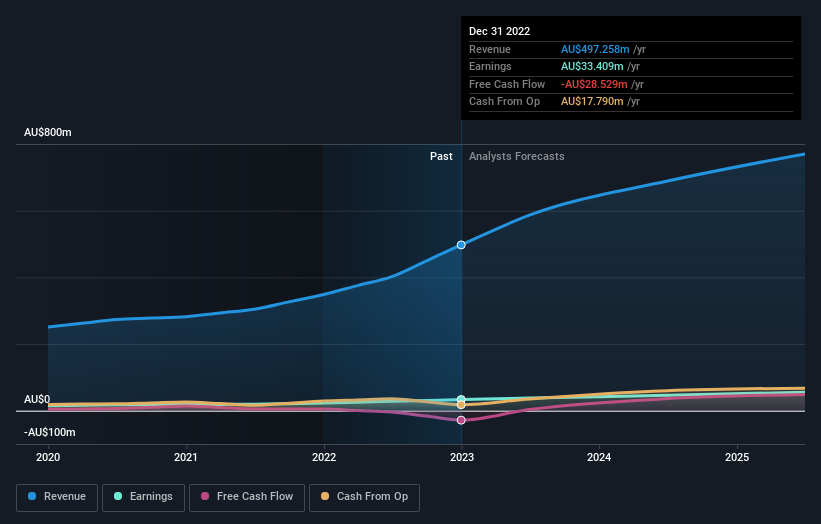Image resolution: width=821 pixels, height=524 pixels.
Task: Toggle the Free Cash Flow legend button
Action: point(247,497)
